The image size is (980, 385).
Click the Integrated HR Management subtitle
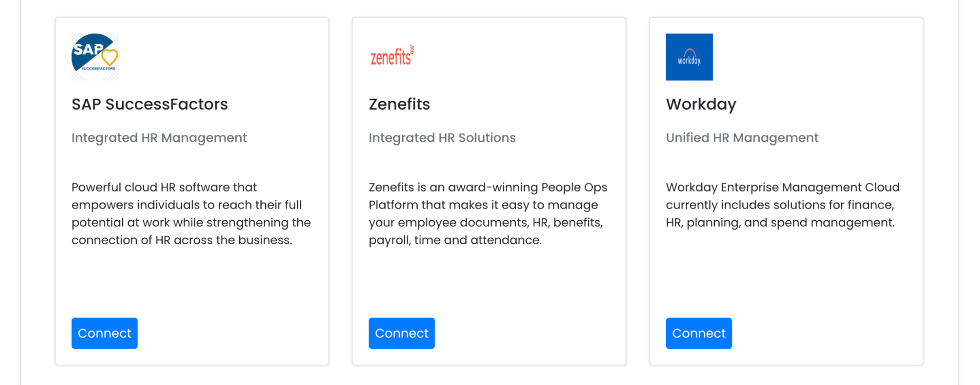159,138
